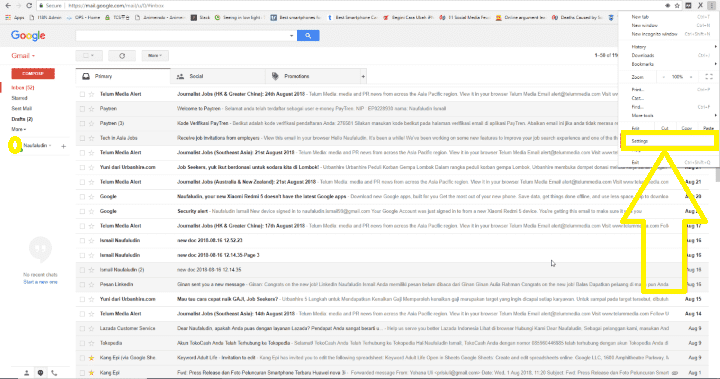The width and height of the screenshot is (720, 379).
Task: Star the Tokopedia email
Action: [91, 343]
